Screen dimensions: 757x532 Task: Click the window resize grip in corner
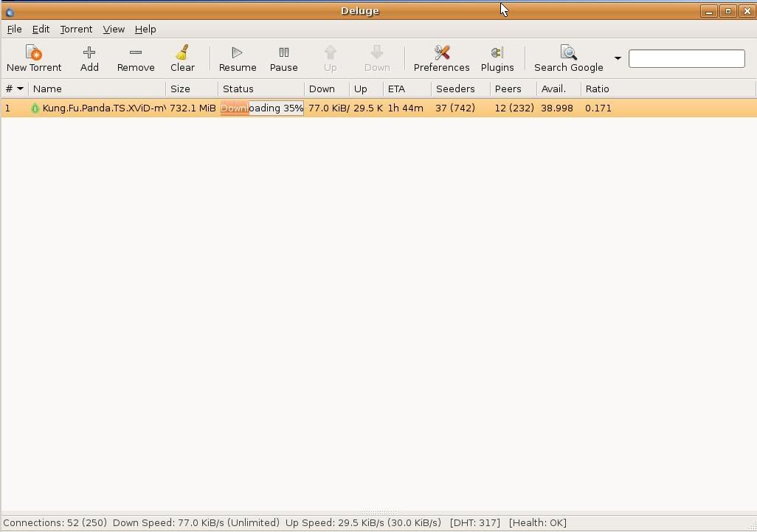[752, 527]
